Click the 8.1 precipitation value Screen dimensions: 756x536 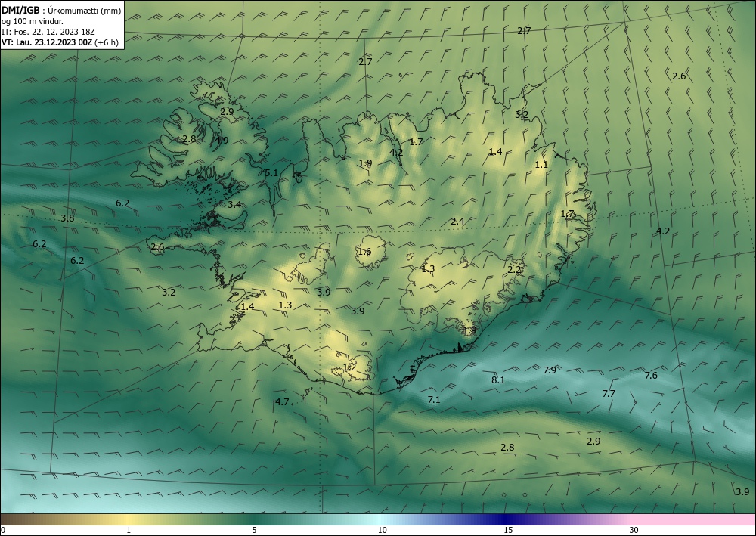coord(498,380)
